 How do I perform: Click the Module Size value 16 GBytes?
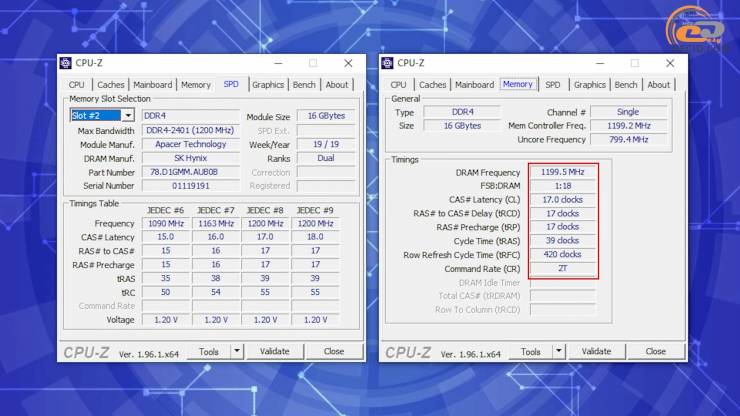(326, 116)
